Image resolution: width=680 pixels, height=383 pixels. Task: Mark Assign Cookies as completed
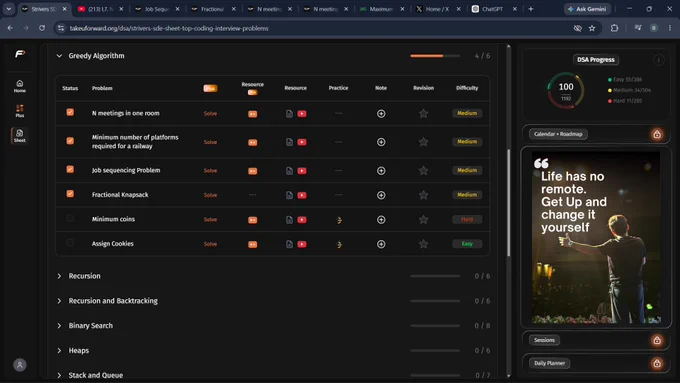pos(70,242)
